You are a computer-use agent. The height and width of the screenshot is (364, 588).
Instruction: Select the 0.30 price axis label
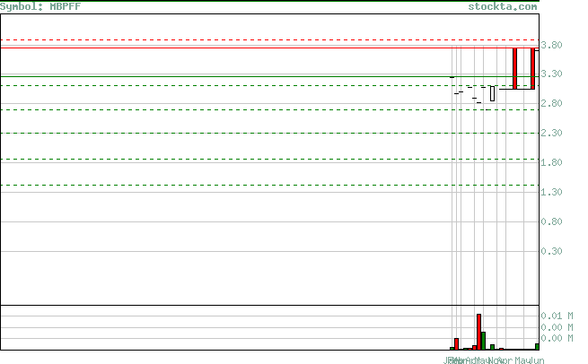point(551,251)
